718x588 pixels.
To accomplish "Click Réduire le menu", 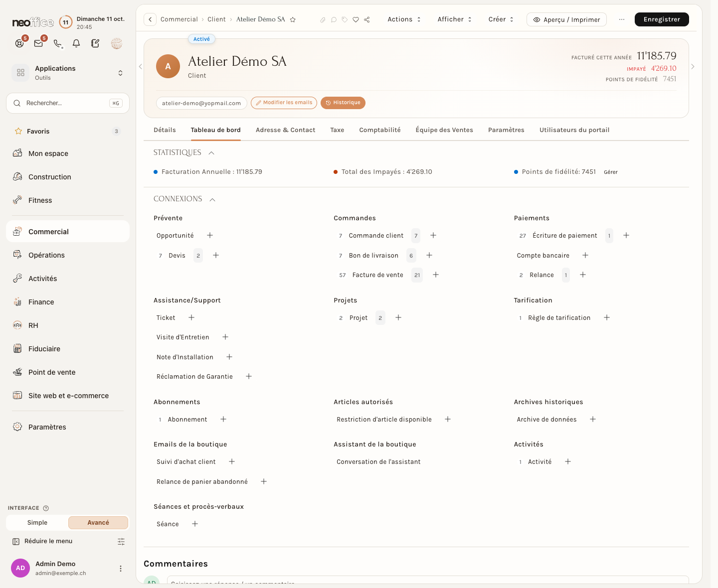I will [x=43, y=541].
